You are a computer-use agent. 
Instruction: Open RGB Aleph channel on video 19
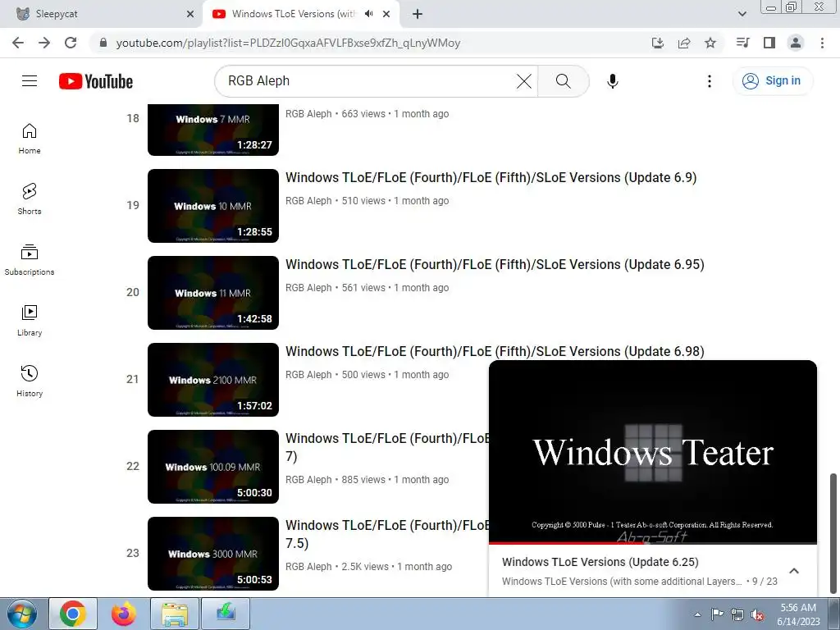tap(308, 201)
